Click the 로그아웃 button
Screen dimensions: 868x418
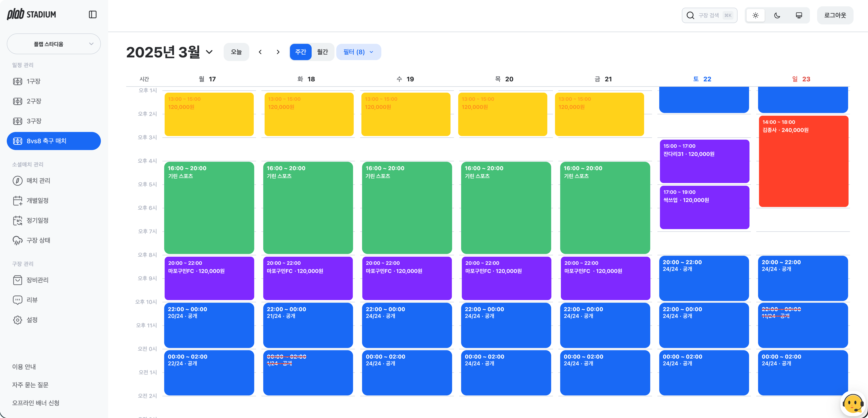pyautogui.click(x=835, y=15)
